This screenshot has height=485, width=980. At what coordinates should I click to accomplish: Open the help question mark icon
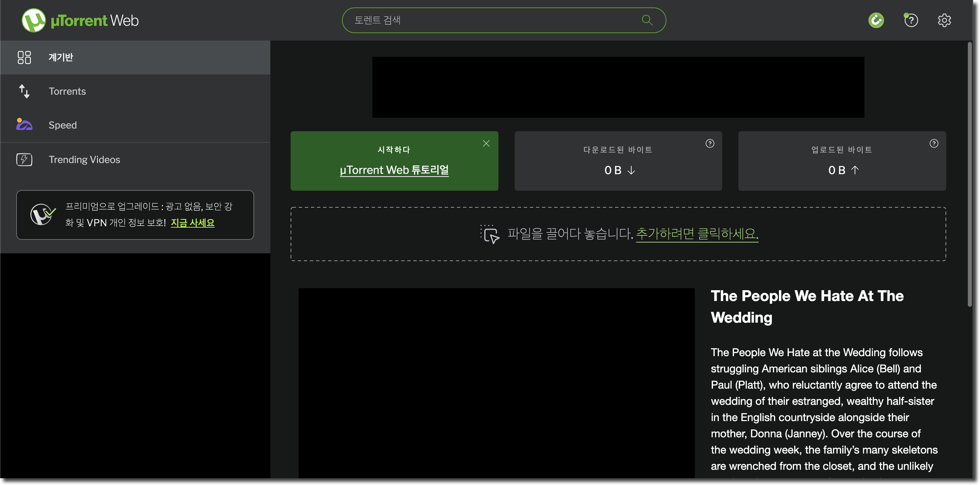coord(911,20)
